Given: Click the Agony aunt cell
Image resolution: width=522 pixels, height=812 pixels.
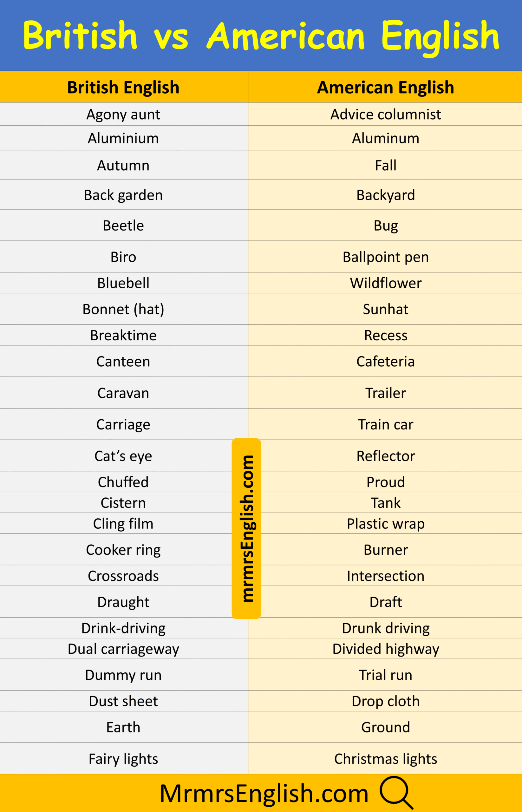Looking at the screenshot, I should [123, 114].
